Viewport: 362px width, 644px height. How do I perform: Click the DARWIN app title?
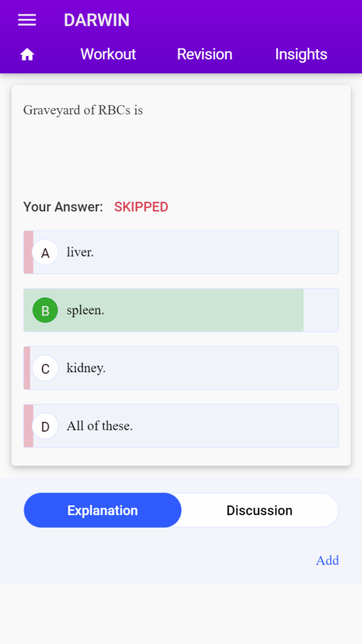96,20
